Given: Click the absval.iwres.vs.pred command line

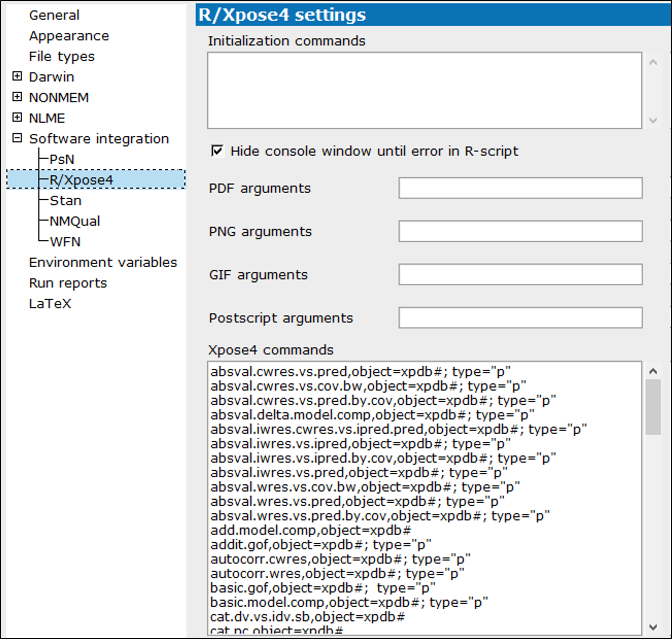Looking at the screenshot, I should (359, 473).
